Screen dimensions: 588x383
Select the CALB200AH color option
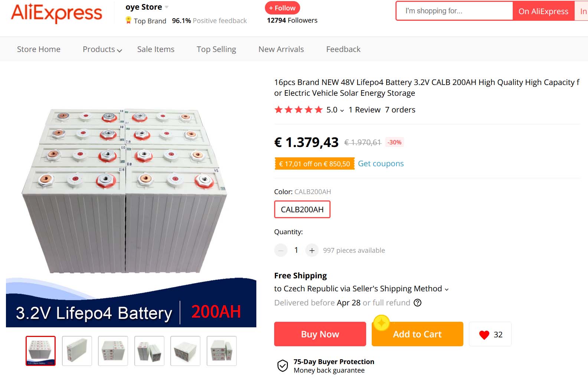302,210
